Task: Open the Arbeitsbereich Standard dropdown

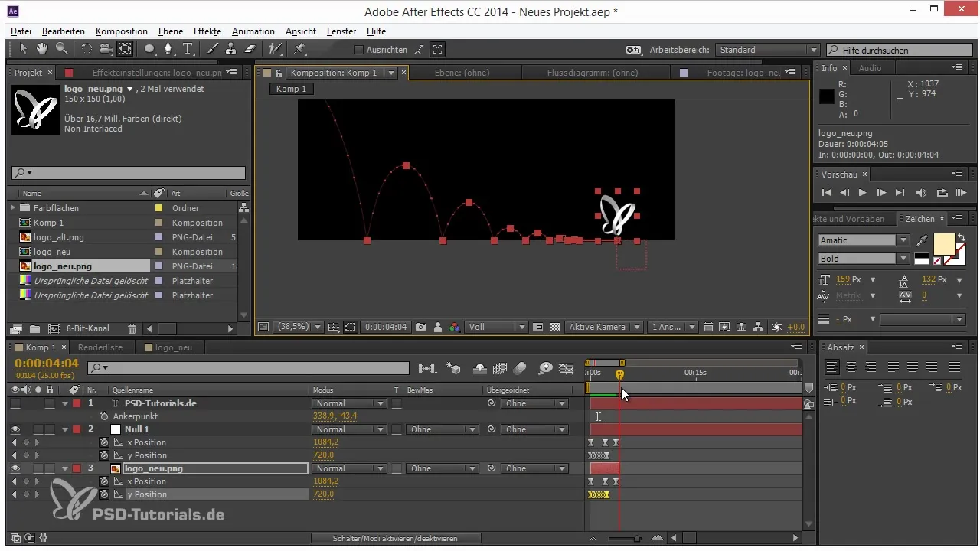Action: tap(768, 50)
